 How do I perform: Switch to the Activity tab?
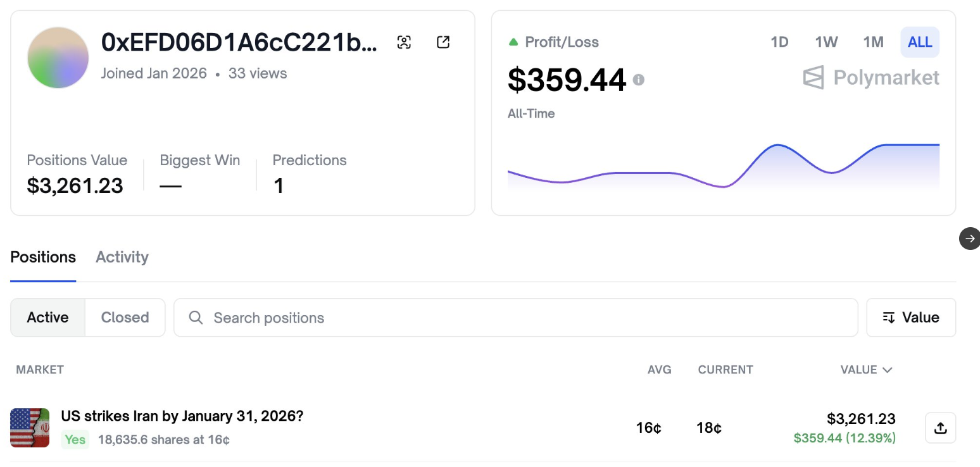[122, 257]
